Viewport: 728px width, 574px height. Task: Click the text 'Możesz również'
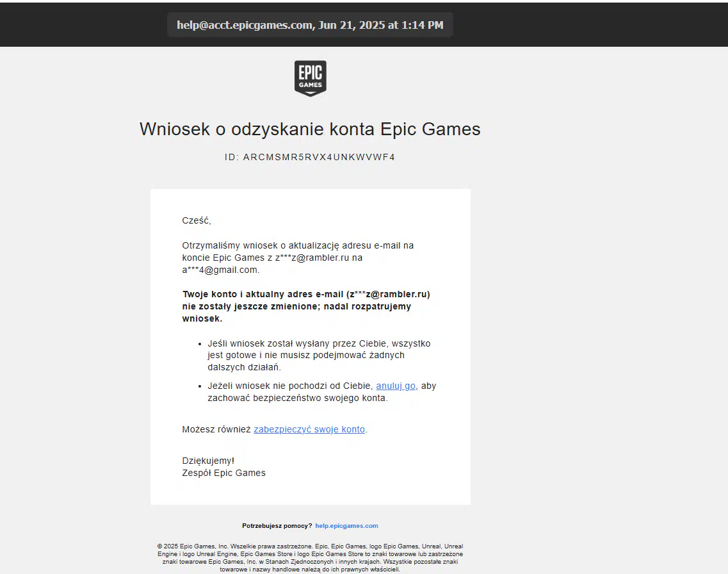tap(216, 430)
